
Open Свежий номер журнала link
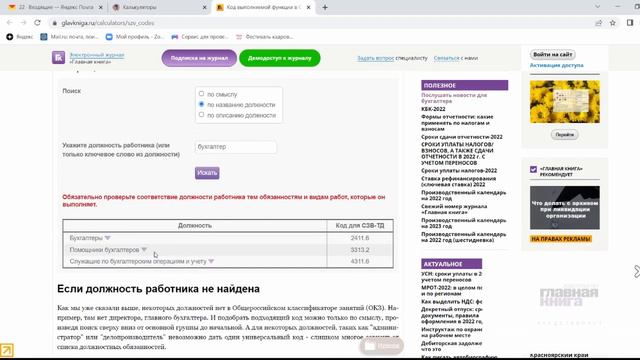[x=454, y=209]
